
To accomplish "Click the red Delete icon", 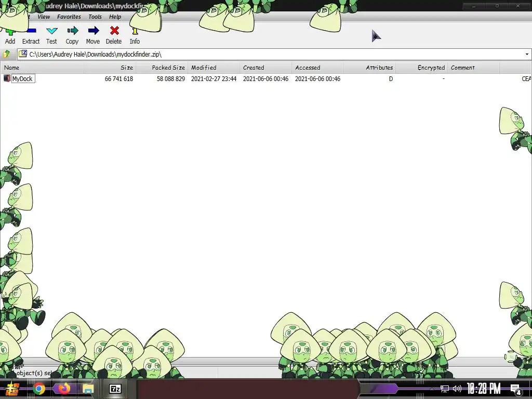I will click(x=114, y=31).
